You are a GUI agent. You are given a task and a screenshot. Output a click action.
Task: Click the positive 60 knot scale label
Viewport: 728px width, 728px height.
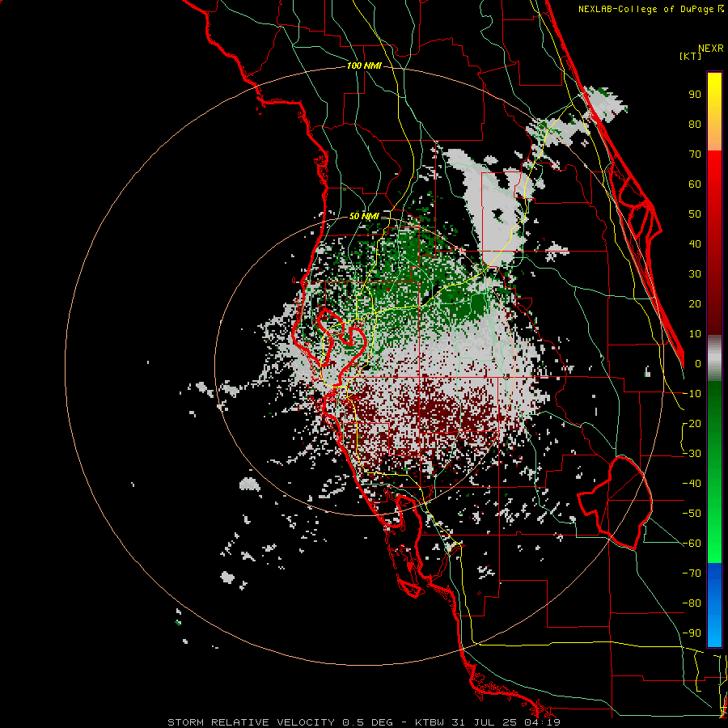click(695, 184)
